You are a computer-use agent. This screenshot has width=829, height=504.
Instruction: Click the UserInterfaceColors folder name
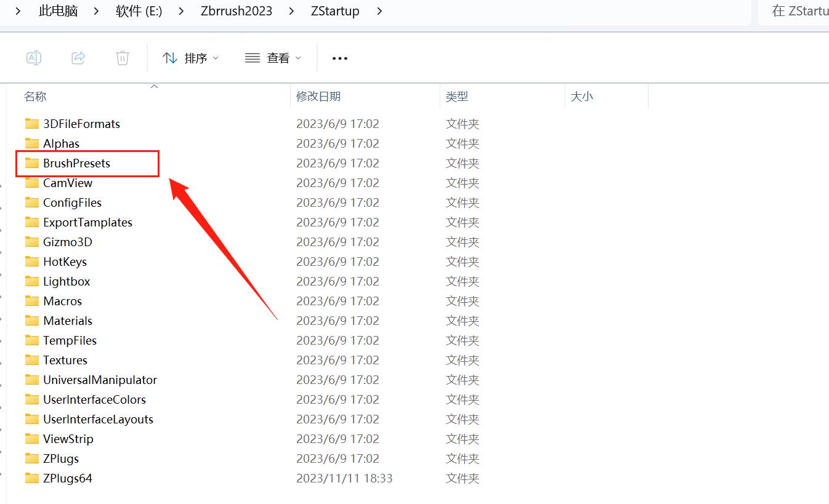[x=94, y=399]
